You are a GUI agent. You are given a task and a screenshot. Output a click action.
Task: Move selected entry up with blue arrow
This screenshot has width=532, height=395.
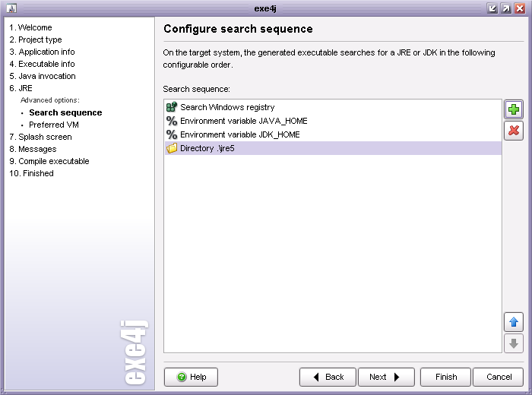[514, 322]
